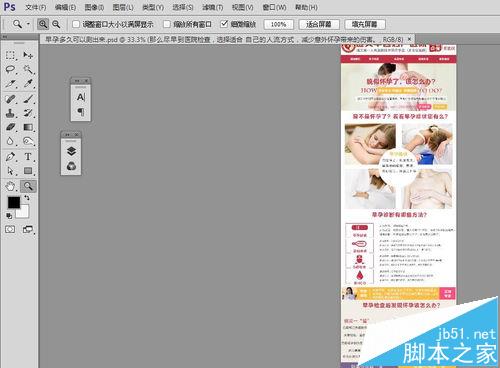
Task: Select the Spot Healing Brush tool
Action: [10, 99]
